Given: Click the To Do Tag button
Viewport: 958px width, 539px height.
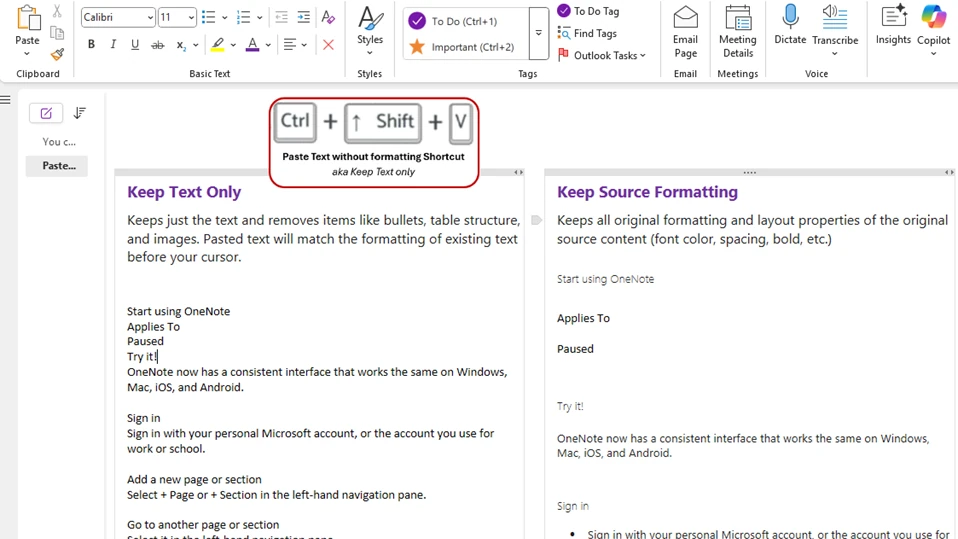Looking at the screenshot, I should pos(589,11).
